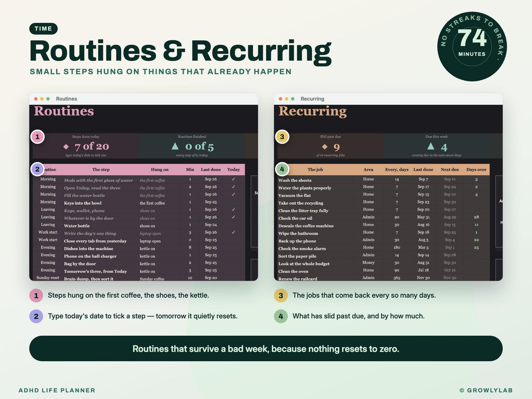
Task: Click 'Water the plants properly' job
Action: (305, 188)
